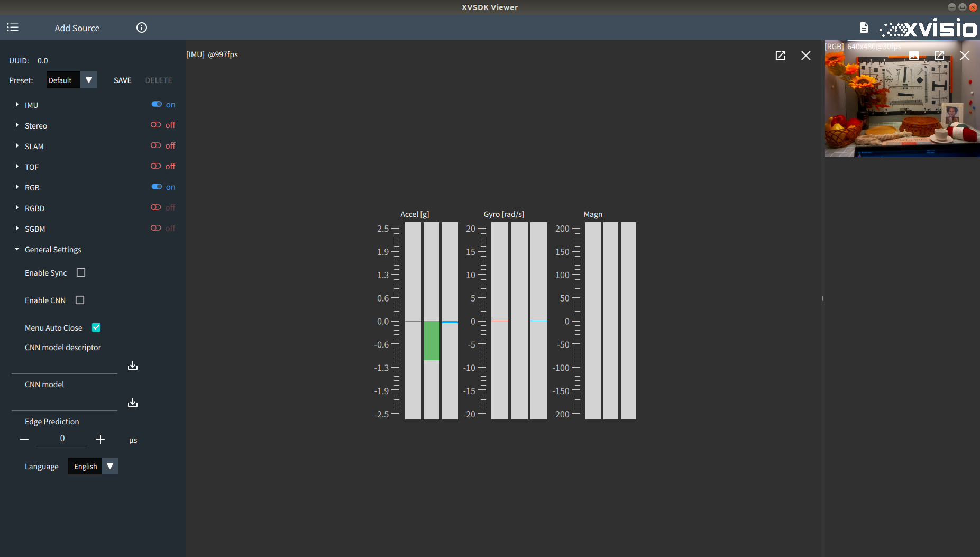This screenshot has width=980, height=557.
Task: Open the log document icon
Action: tap(864, 28)
